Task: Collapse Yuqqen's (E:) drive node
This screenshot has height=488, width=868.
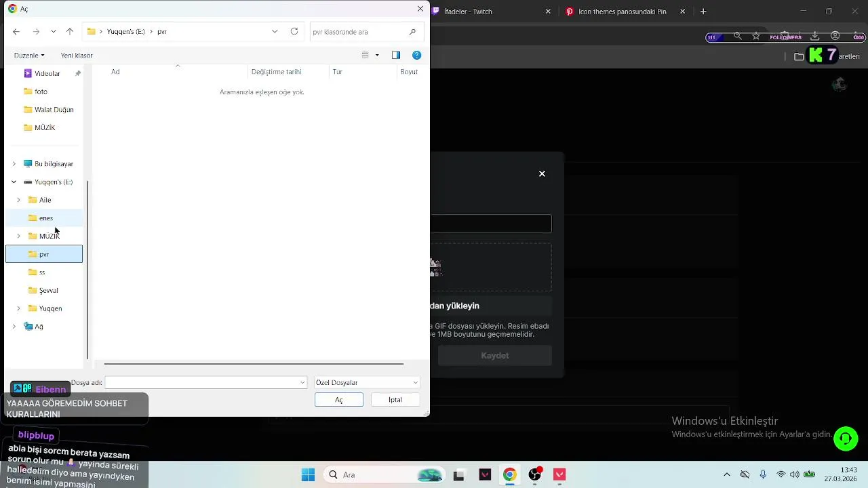Action: pos(14,182)
